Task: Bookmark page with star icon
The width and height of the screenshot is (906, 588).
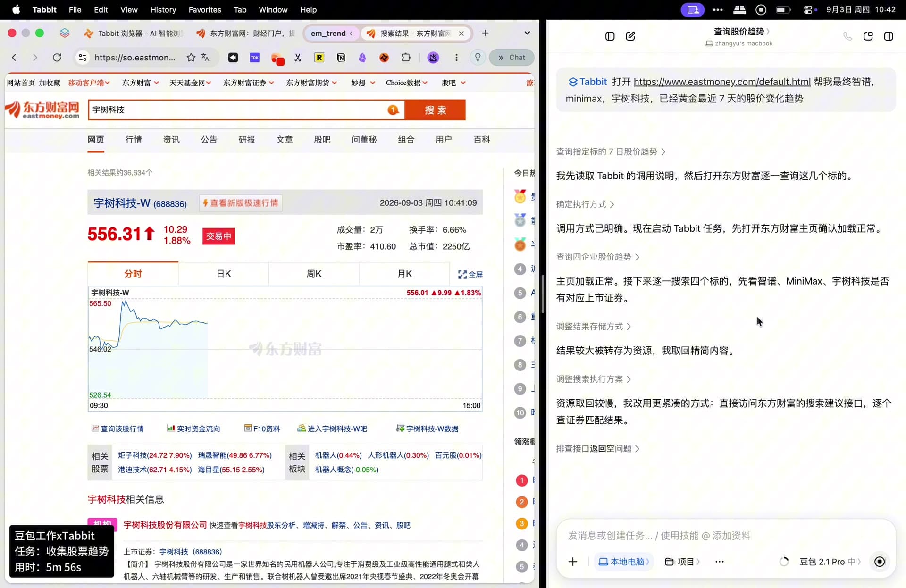Action: [x=191, y=58]
